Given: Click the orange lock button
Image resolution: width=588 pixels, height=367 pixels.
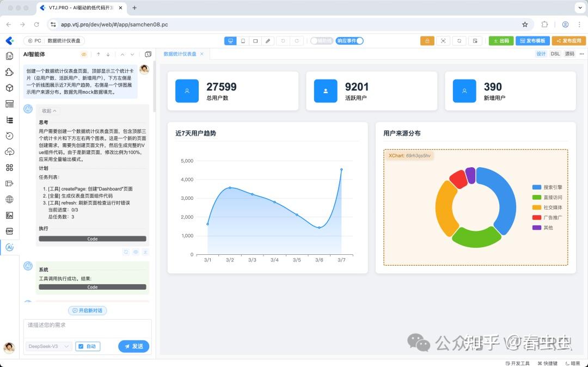Looking at the screenshot, I should pyautogui.click(x=427, y=41).
